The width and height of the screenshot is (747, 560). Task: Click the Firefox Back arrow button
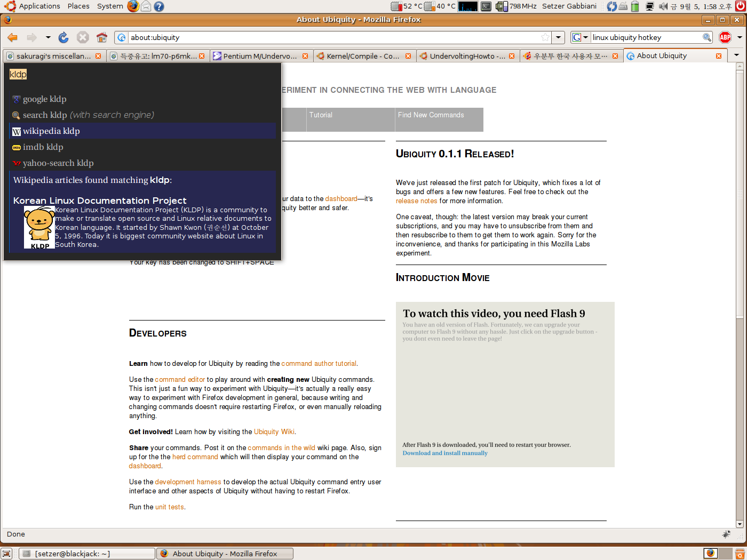tap(12, 37)
